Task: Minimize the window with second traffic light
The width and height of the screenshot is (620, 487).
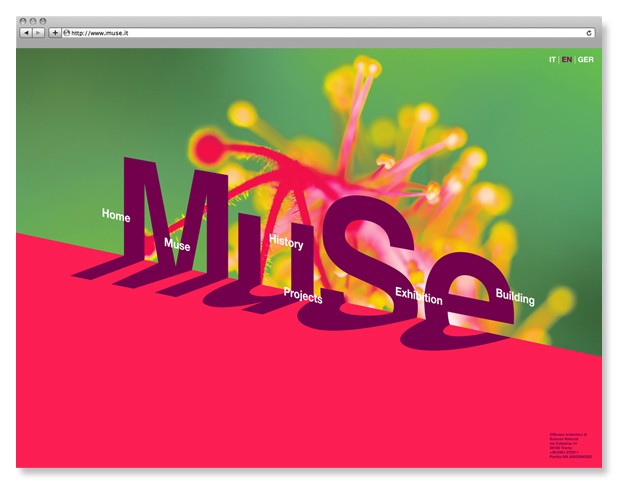Action: click(x=33, y=21)
